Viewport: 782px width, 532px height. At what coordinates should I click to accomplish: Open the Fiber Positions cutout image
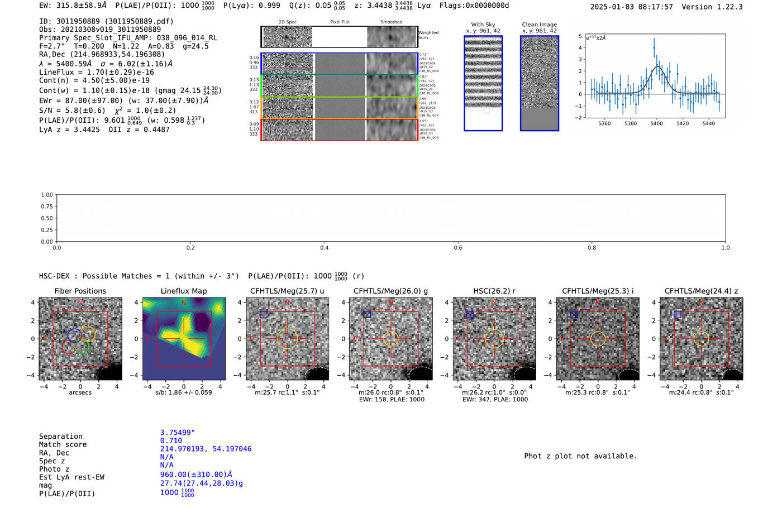80,339
